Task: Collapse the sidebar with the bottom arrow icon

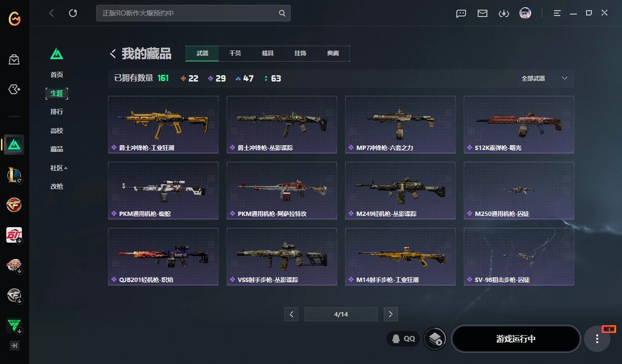Action: coord(15,346)
